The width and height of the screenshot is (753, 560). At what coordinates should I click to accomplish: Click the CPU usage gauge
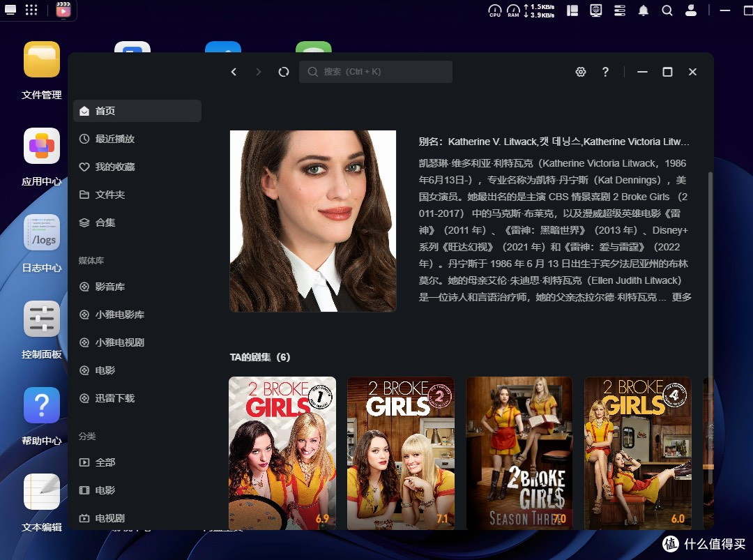click(x=494, y=10)
